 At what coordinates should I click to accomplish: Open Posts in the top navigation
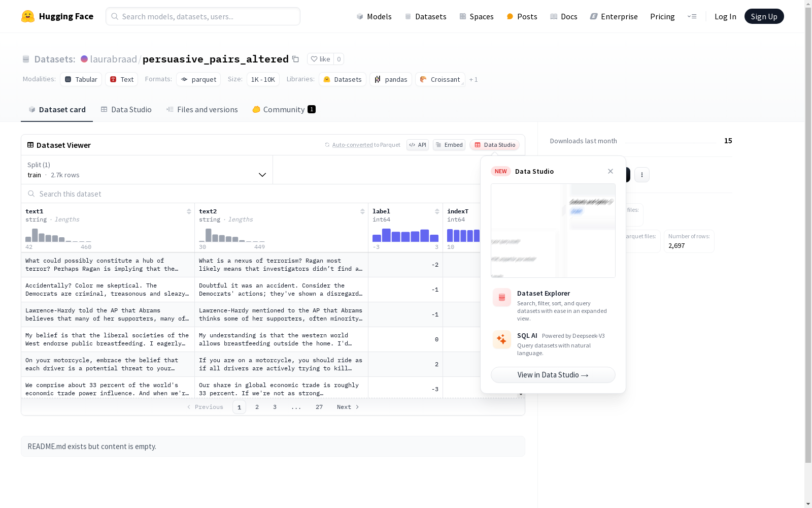pyautogui.click(x=522, y=16)
